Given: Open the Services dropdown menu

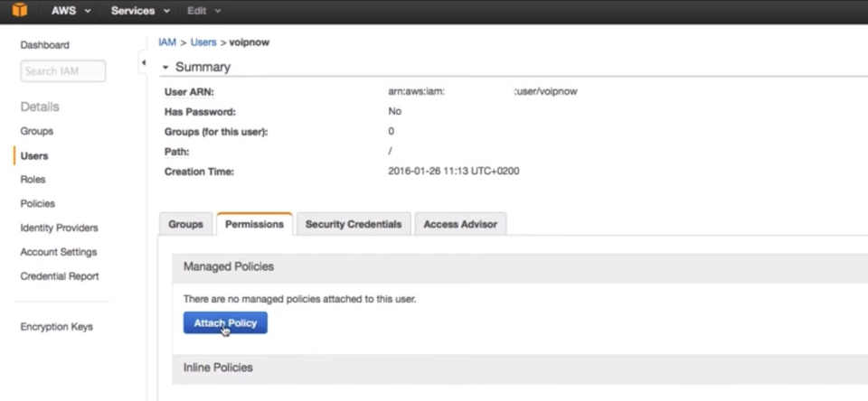Looking at the screenshot, I should pos(140,11).
